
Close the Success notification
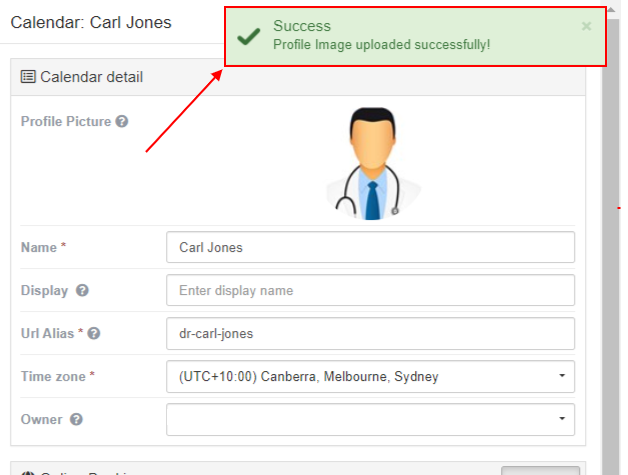coord(586,26)
